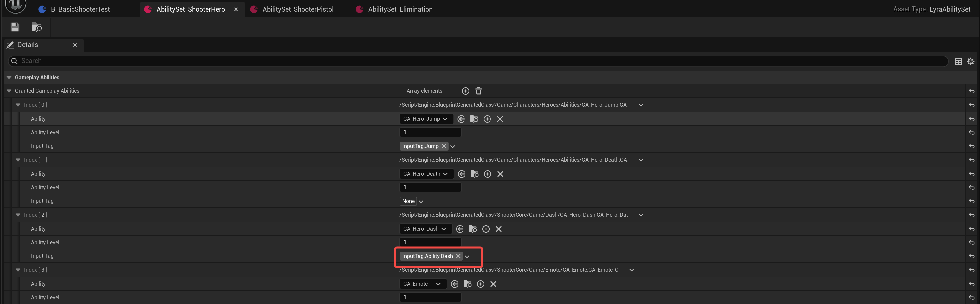Empty the Granted Gameplay Abilities array
Image resolution: width=980 pixels, height=304 pixels.
(x=479, y=91)
